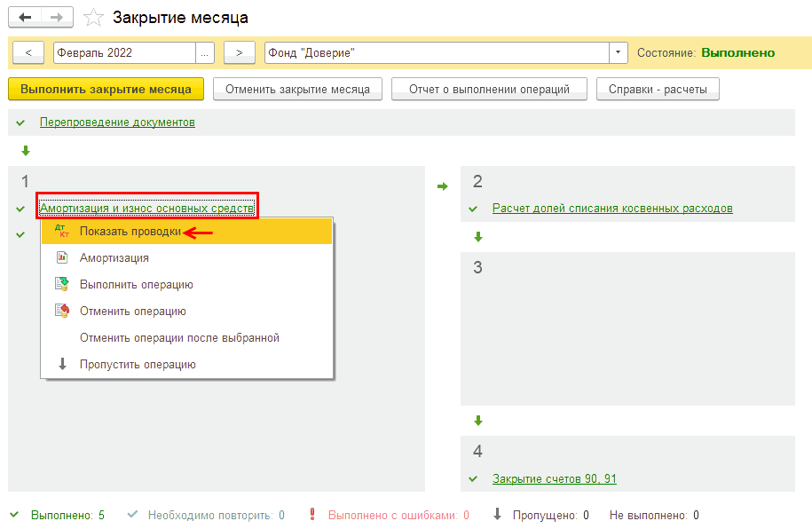Click the back navigation arrow
The image size is (812, 529).
25,18
